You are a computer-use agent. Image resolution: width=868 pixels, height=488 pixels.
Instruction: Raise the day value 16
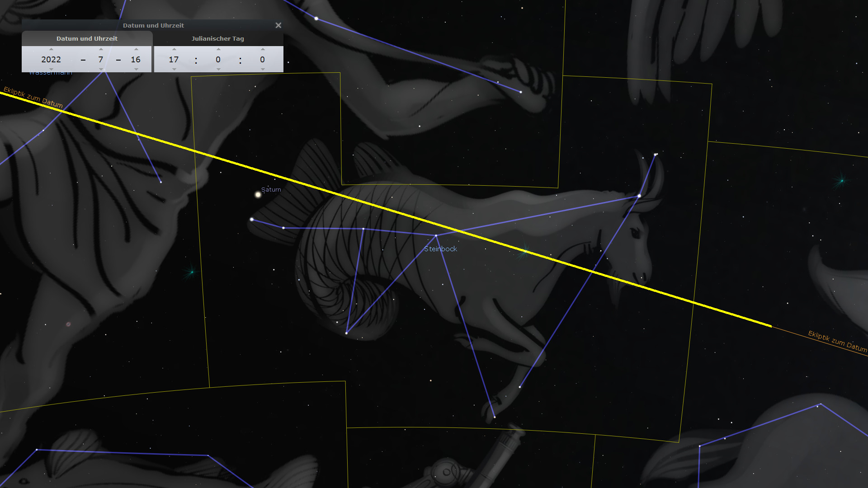(136, 49)
